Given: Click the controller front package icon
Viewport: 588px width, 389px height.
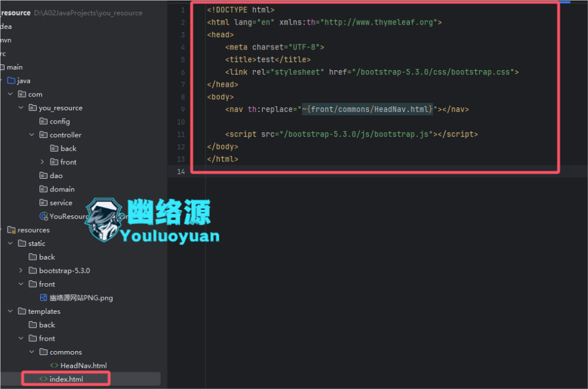Looking at the screenshot, I should [55, 162].
